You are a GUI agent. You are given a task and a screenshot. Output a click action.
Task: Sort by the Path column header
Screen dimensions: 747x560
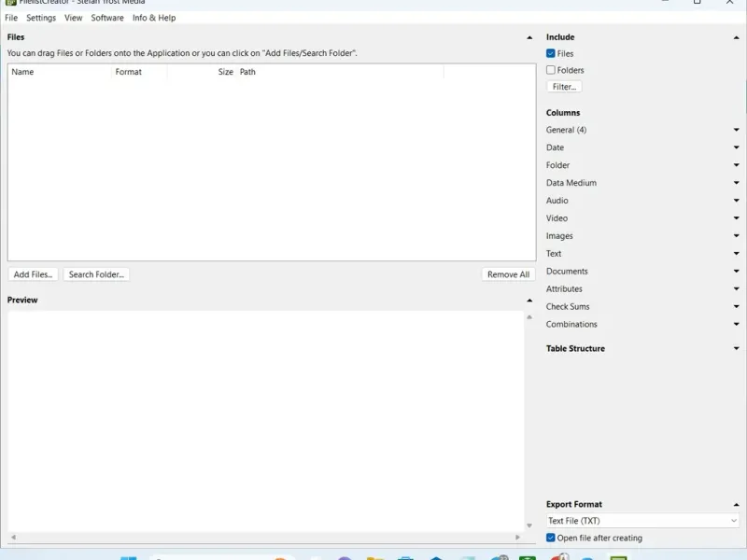coord(340,72)
